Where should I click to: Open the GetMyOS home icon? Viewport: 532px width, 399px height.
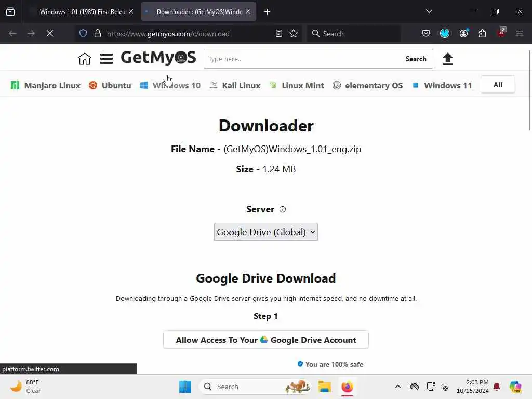(85, 59)
